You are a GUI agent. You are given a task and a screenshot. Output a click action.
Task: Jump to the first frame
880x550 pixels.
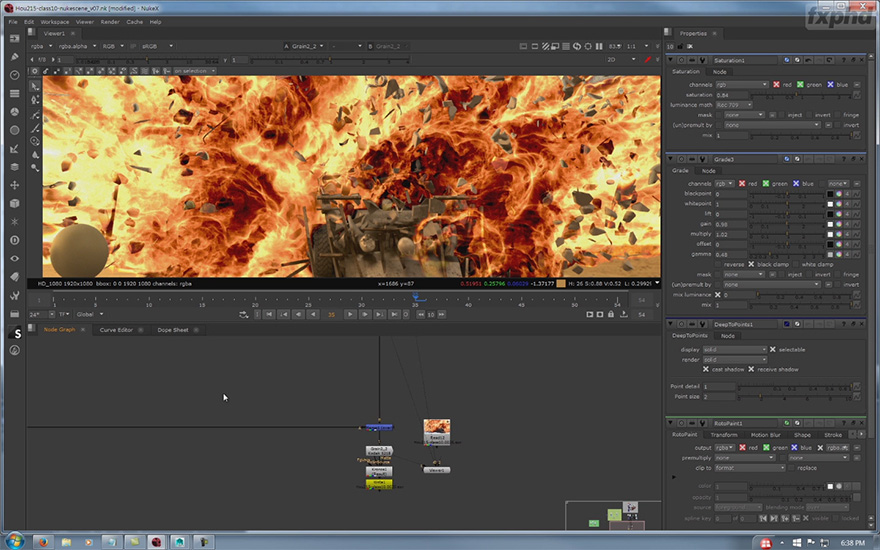coord(269,314)
